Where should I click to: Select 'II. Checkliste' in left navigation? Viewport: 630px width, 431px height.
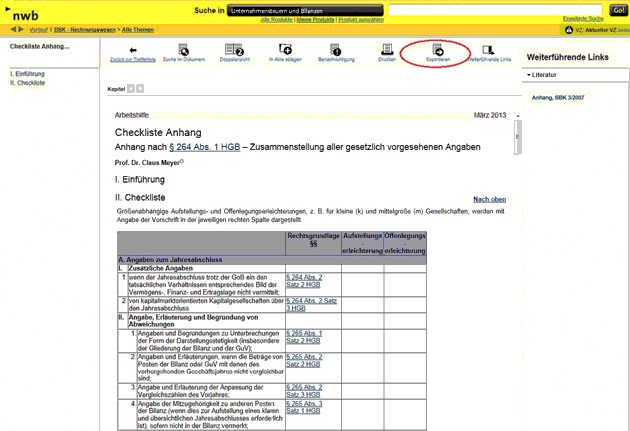28,82
